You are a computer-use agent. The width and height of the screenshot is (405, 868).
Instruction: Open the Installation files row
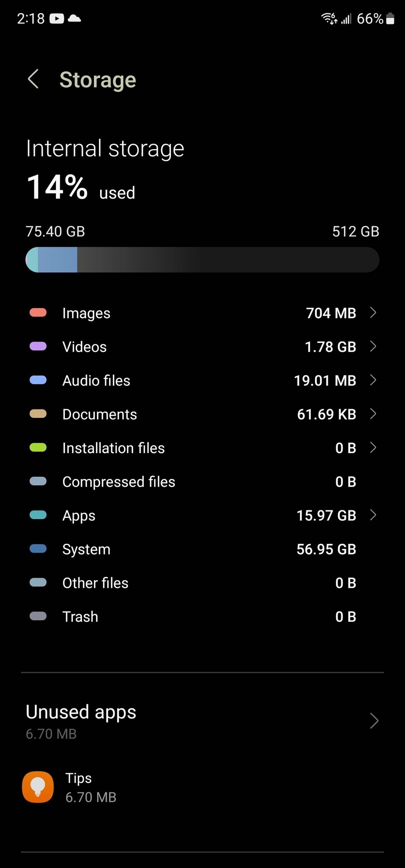pyautogui.click(x=202, y=448)
